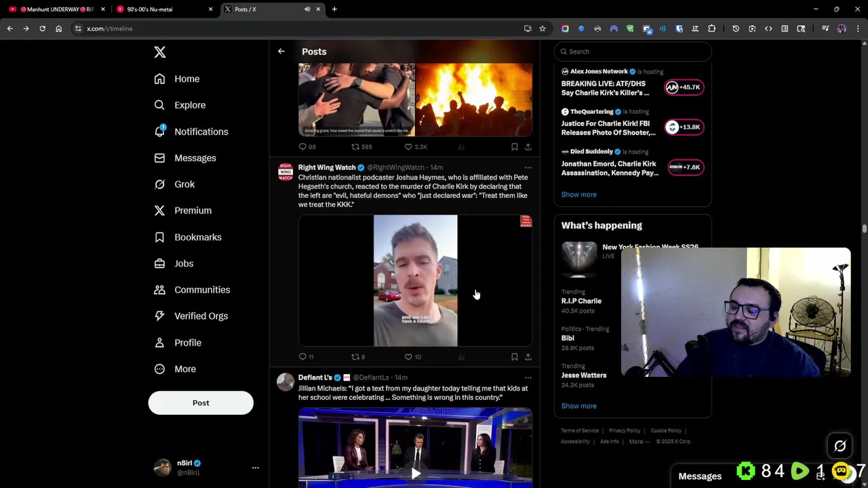
Task: Open Premium page
Action: [x=183, y=211]
